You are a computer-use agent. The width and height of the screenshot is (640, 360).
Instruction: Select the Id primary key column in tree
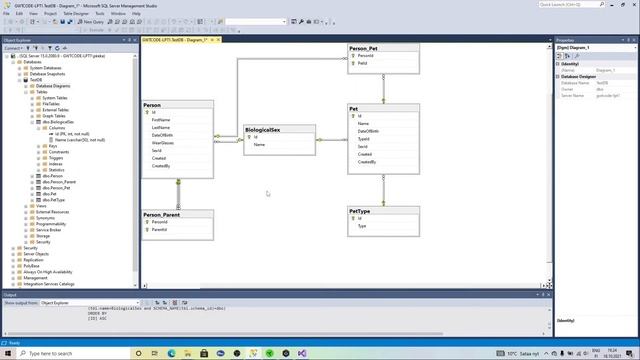pos(72,134)
